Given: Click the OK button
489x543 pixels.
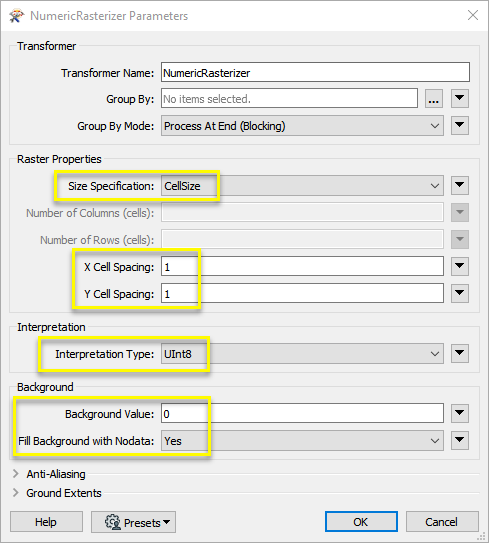Looking at the screenshot, I should tap(361, 522).
